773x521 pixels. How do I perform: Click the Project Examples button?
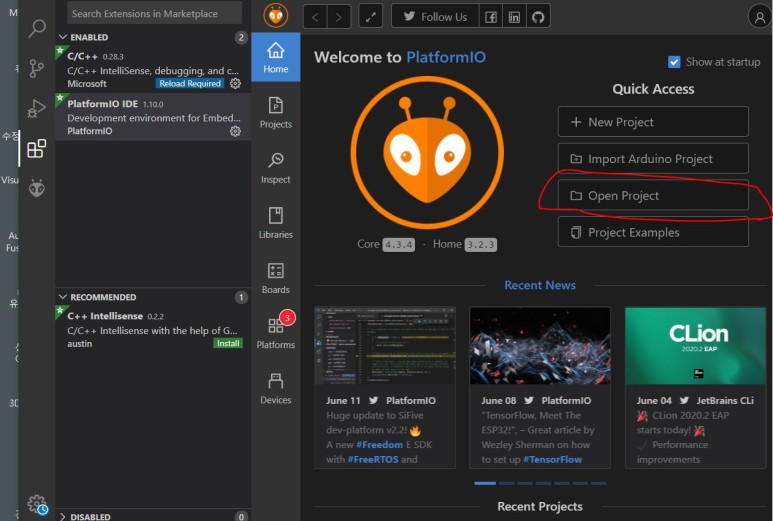tap(653, 232)
